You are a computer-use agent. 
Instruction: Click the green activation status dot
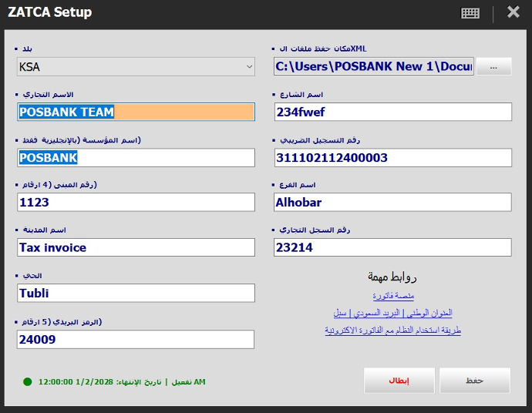point(28,382)
